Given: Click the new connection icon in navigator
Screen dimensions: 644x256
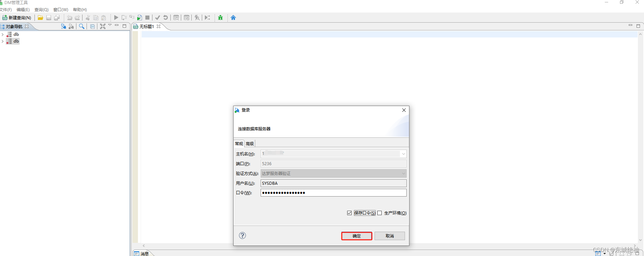Looking at the screenshot, I should [63, 26].
